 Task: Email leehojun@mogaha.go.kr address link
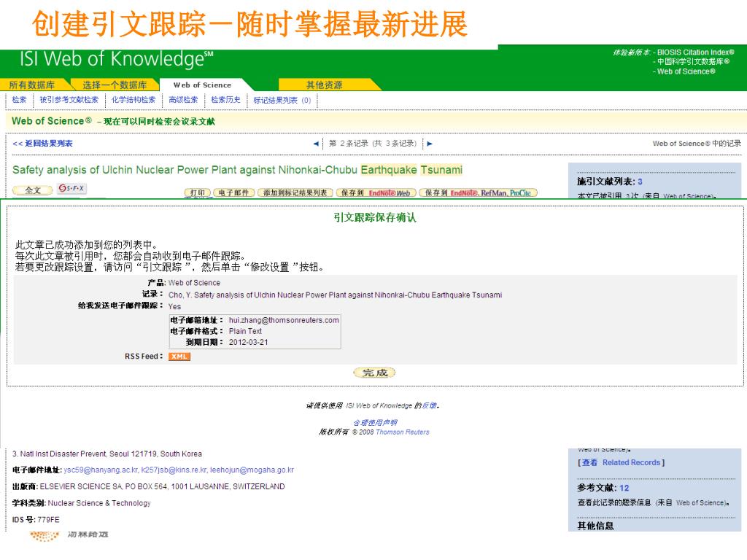point(252,470)
